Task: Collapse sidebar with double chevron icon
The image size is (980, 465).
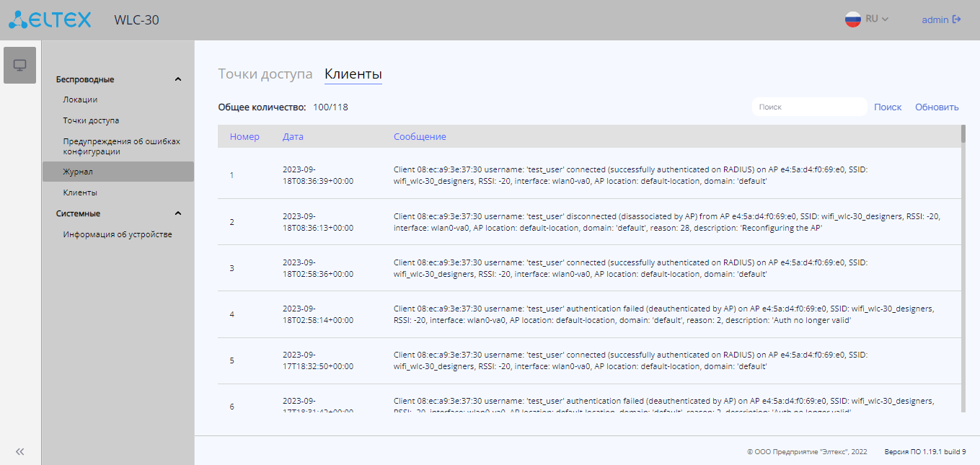Action: tap(20, 451)
